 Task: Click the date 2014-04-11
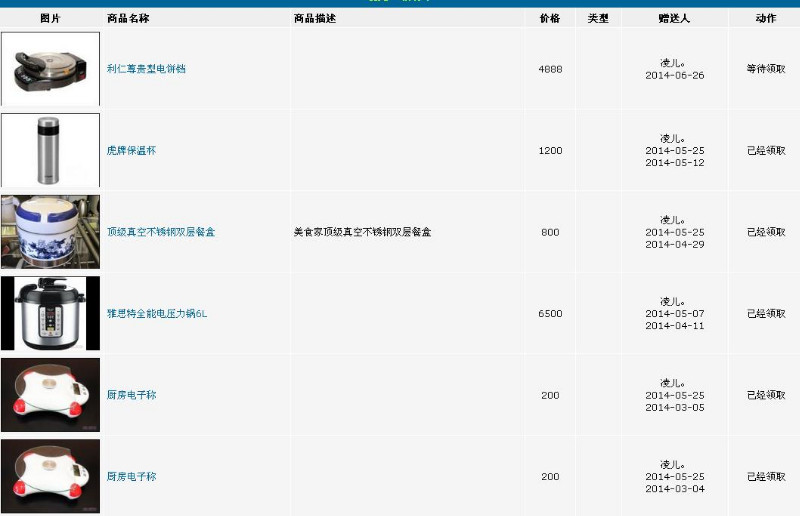674,326
